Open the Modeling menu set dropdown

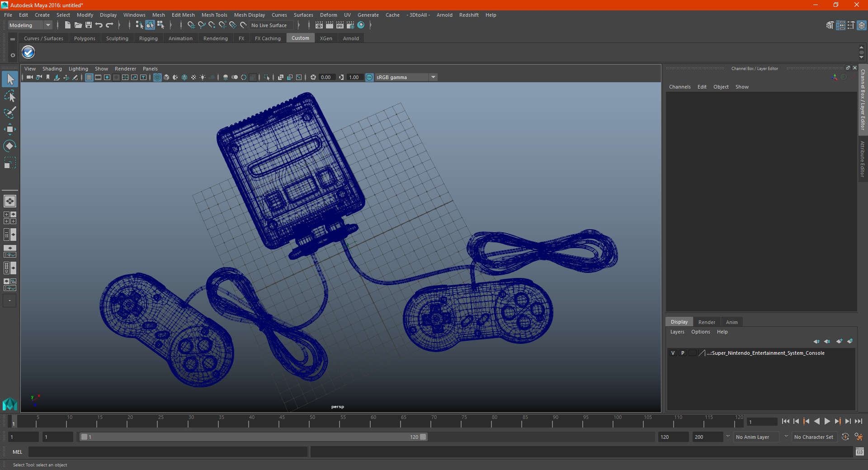[30, 25]
